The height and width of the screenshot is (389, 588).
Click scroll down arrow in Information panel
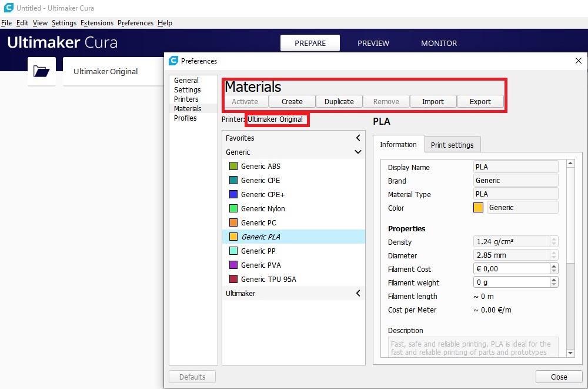[570, 353]
